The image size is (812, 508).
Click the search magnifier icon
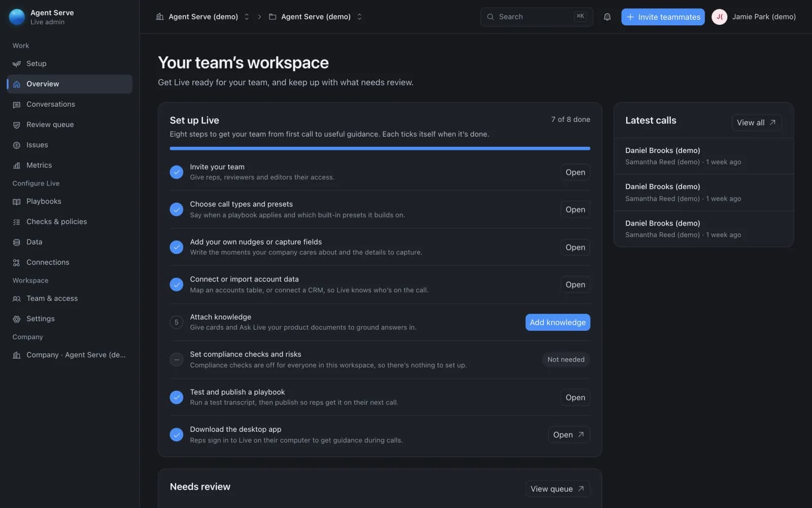pos(490,17)
